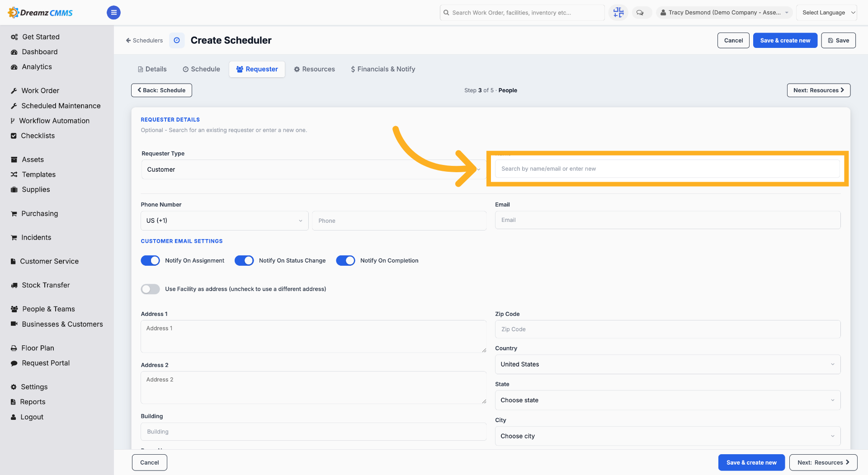Click the Templates shuffle icon
This screenshot has width=868, height=475.
click(x=14, y=174)
